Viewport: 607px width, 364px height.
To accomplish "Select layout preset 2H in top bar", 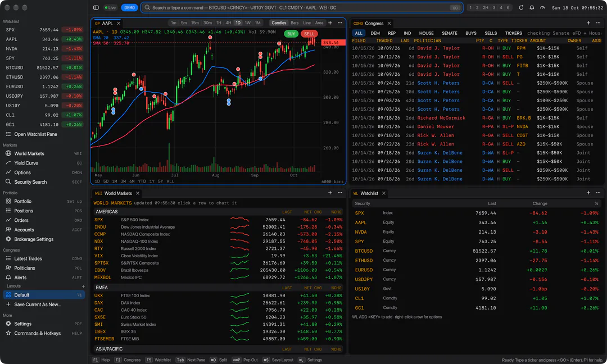I will 485,8.
